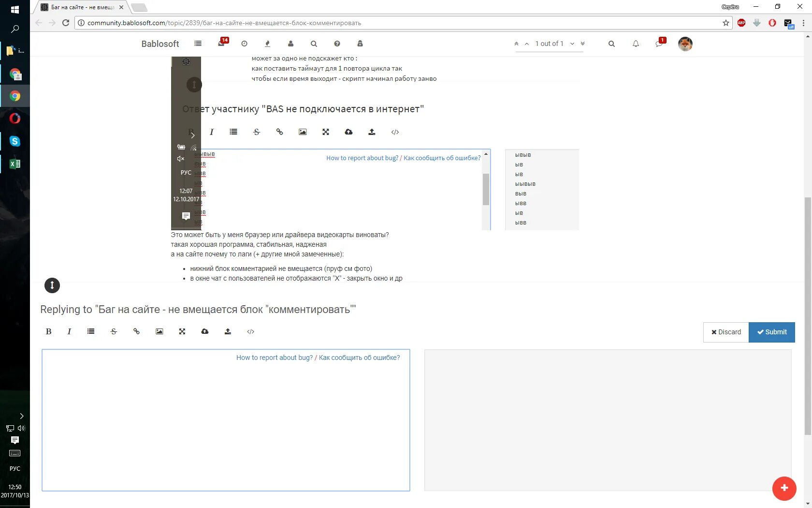
Task: Open Excel from the taskbar
Action: (x=15, y=164)
